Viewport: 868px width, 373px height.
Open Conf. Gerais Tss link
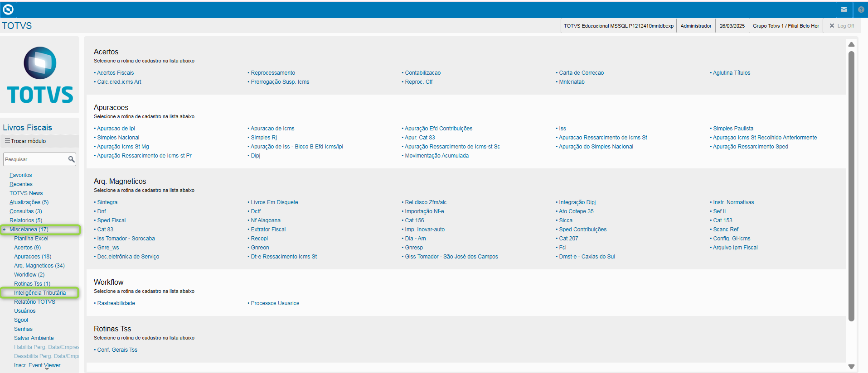tap(117, 350)
